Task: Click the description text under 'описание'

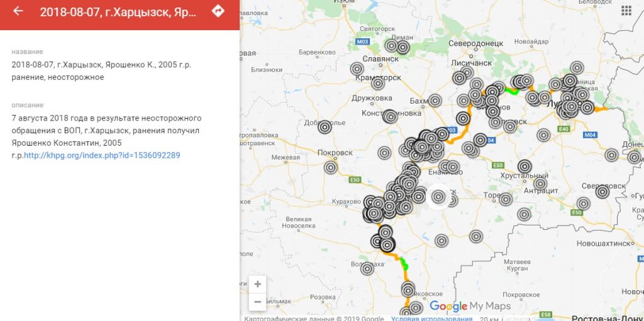Action: pos(106,136)
